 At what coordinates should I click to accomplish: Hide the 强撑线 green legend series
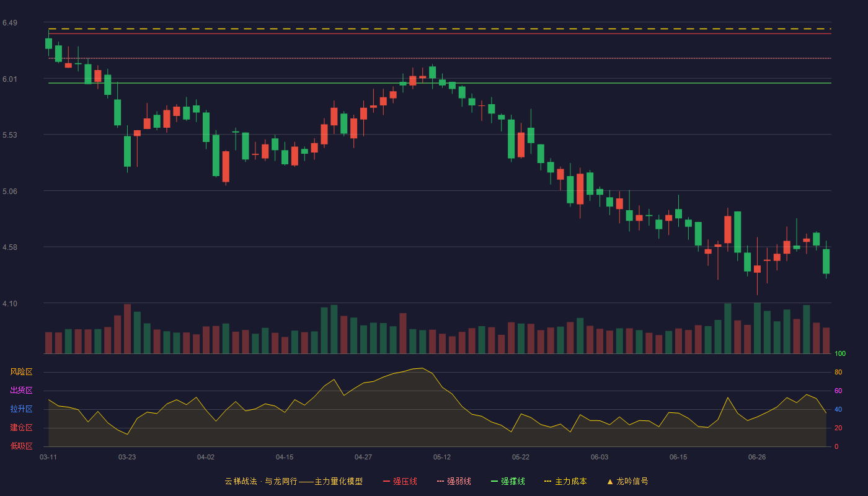click(x=508, y=481)
